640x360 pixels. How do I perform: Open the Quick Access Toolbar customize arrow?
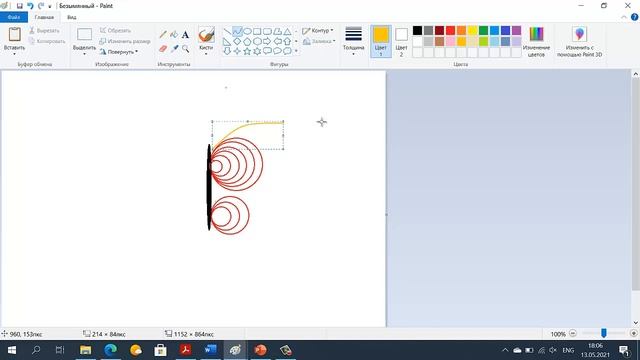(x=50, y=6)
